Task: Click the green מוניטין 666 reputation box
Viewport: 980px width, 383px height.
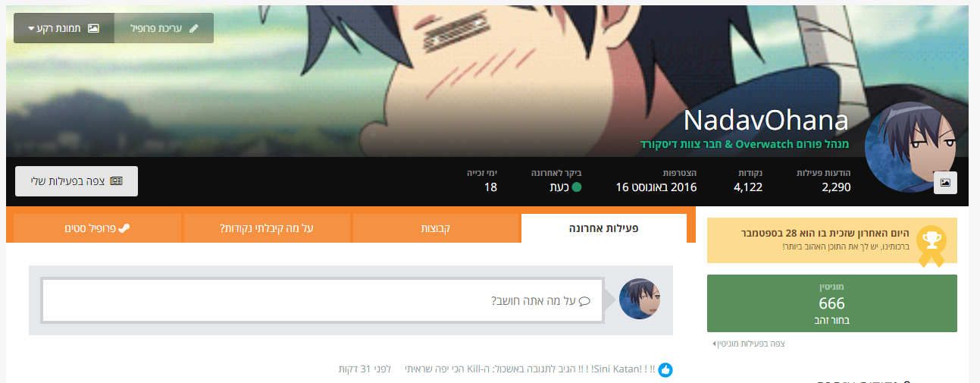Action: (832, 303)
